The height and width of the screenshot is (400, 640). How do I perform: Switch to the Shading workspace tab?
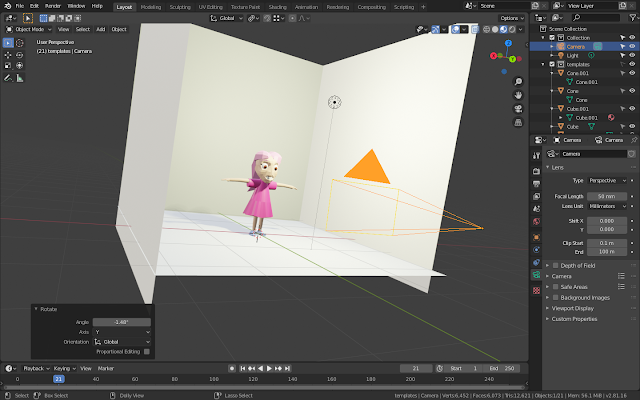click(278, 7)
